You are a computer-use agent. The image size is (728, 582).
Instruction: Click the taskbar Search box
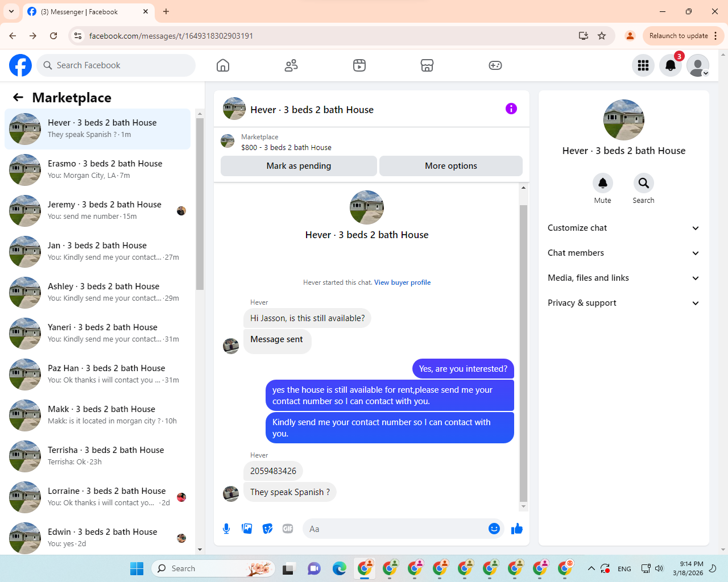[213, 568]
